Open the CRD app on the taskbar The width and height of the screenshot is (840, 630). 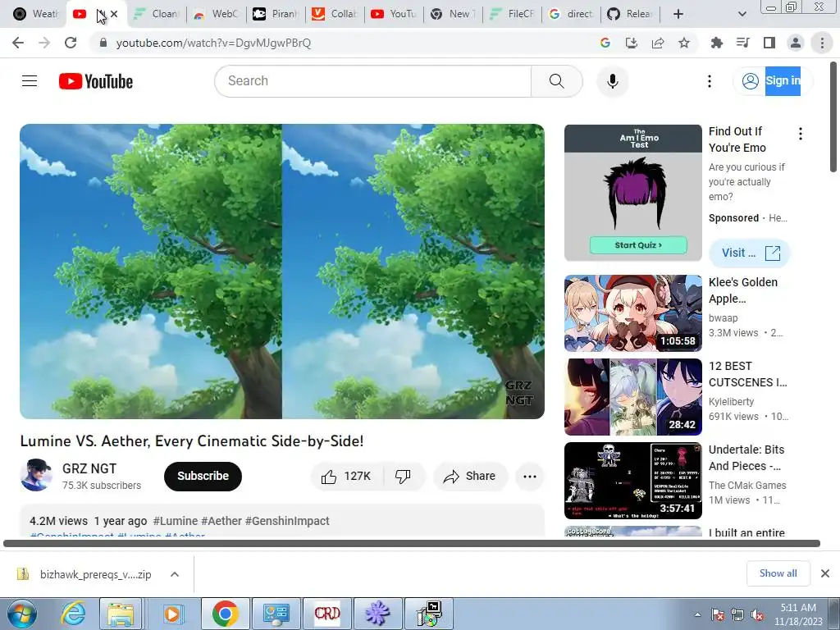[x=327, y=614]
